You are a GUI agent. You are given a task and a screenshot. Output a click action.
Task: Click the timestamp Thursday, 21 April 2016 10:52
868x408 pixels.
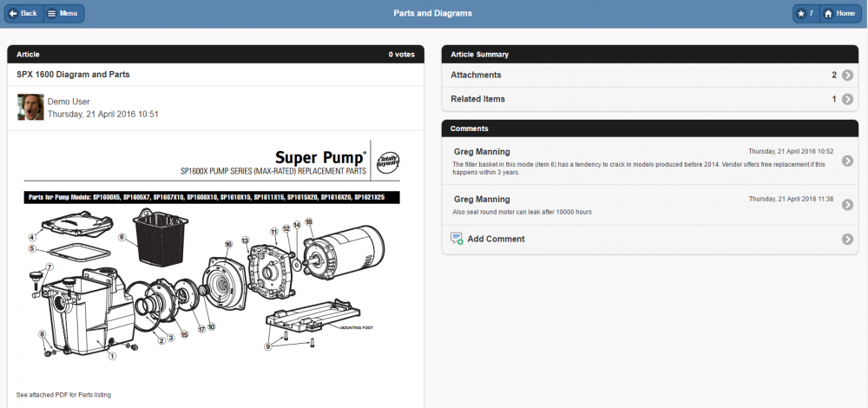pos(791,151)
